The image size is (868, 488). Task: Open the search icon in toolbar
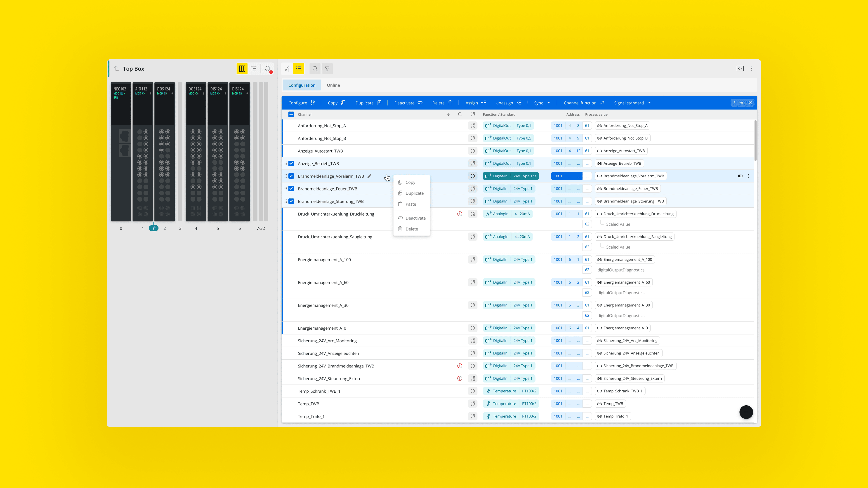coord(315,69)
